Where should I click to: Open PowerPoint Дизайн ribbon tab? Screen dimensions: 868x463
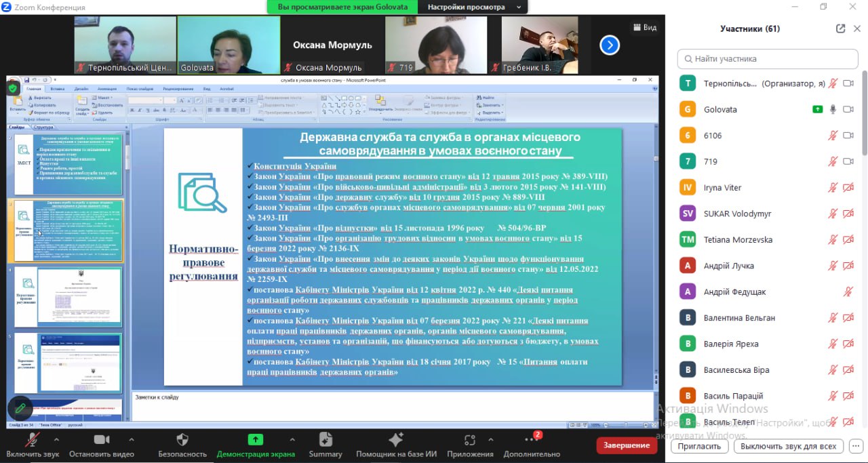tap(81, 89)
